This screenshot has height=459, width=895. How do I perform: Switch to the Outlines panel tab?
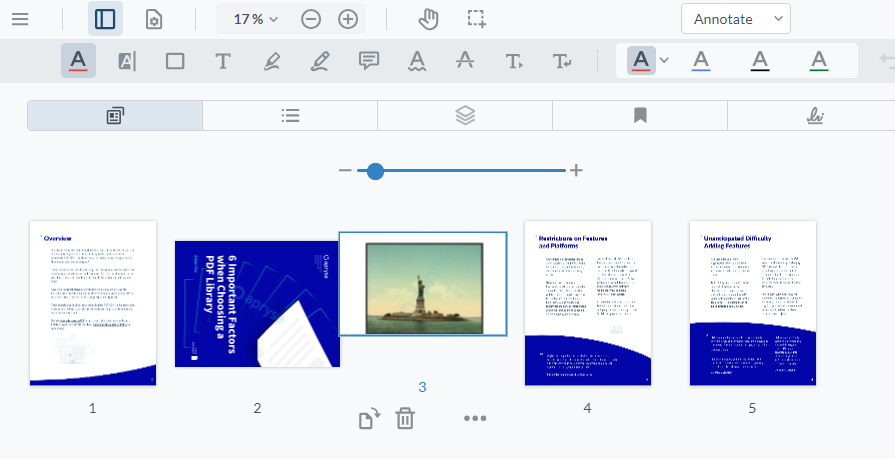click(x=290, y=115)
